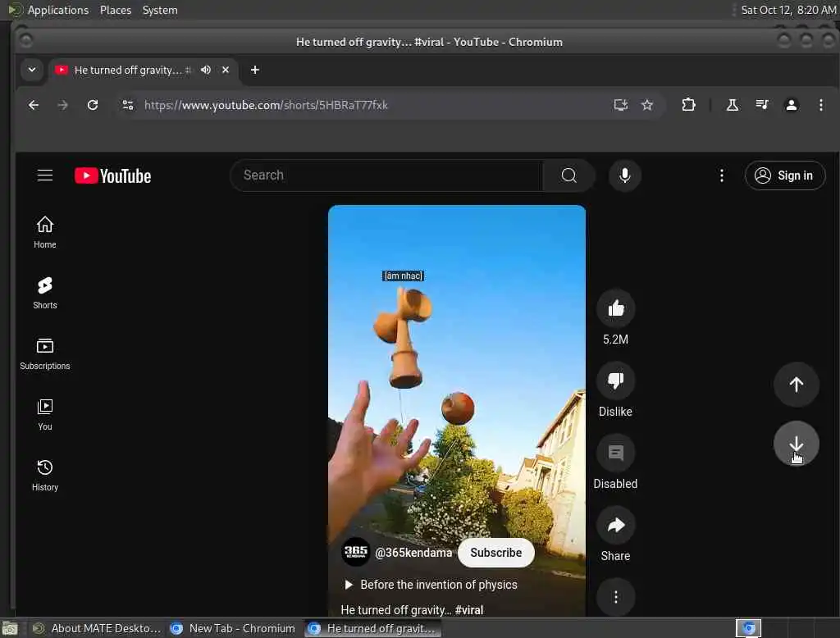Expand the tab search dropdown
Image resolution: width=840 pixels, height=638 pixels.
pyautogui.click(x=32, y=71)
